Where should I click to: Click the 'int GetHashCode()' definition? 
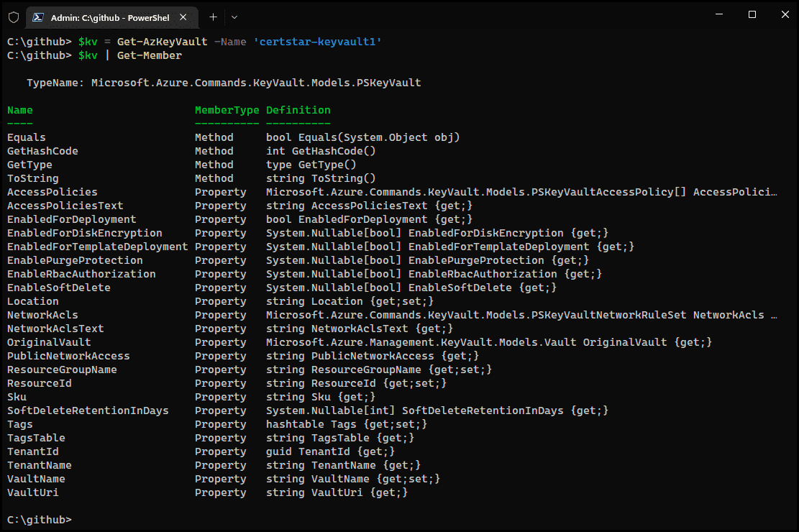pyautogui.click(x=321, y=152)
